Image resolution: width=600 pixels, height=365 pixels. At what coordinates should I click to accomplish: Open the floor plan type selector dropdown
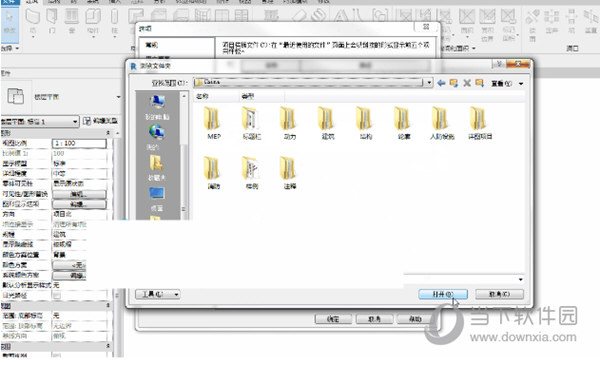pyautogui.click(x=118, y=97)
